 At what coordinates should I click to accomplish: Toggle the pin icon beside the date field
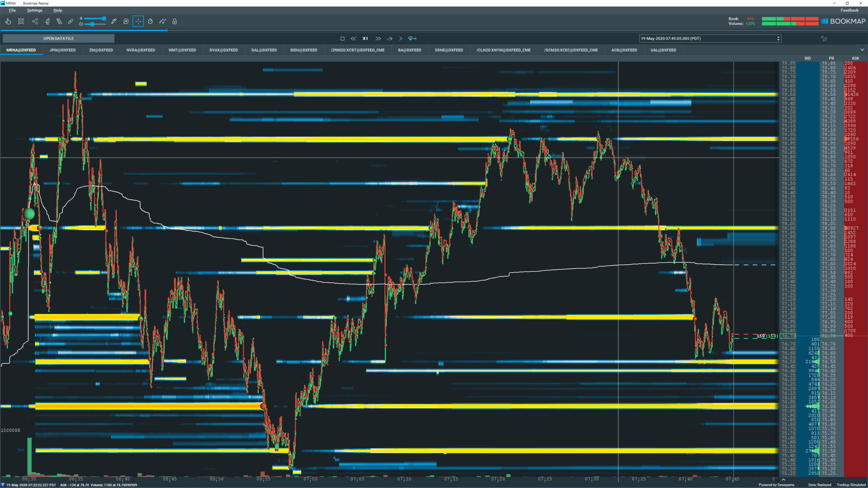(824, 39)
